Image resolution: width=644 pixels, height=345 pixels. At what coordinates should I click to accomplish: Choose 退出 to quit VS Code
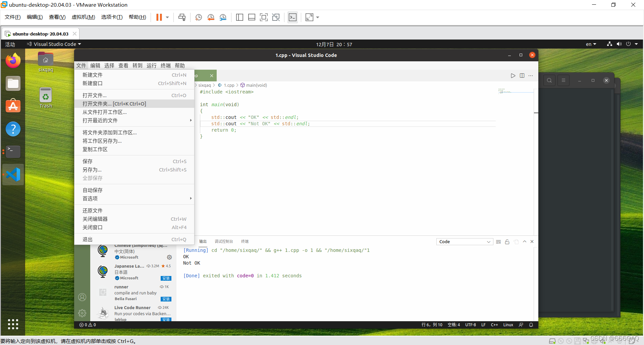(134, 239)
